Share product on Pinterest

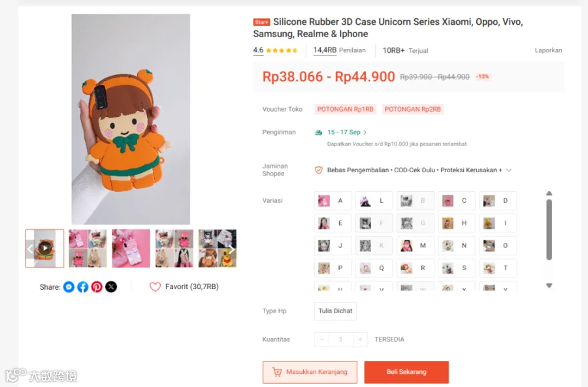click(97, 287)
